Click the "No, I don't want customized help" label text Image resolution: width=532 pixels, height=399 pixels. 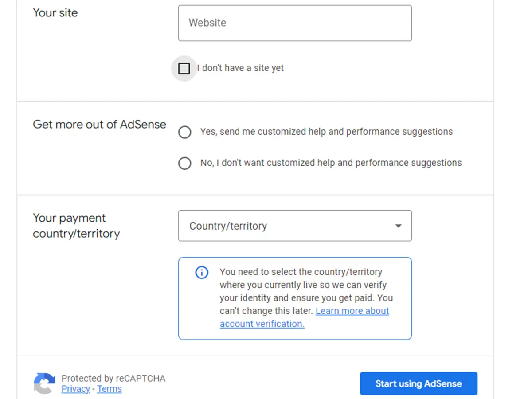(331, 163)
